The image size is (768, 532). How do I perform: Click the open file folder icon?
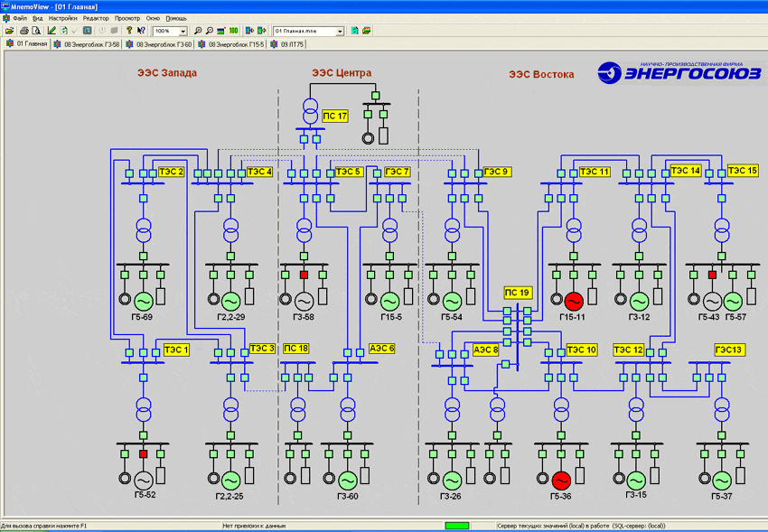[x=9, y=31]
